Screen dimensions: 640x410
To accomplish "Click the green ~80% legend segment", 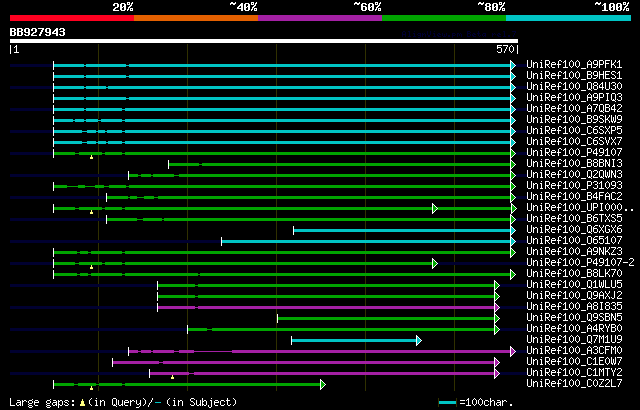I will click(x=444, y=18).
